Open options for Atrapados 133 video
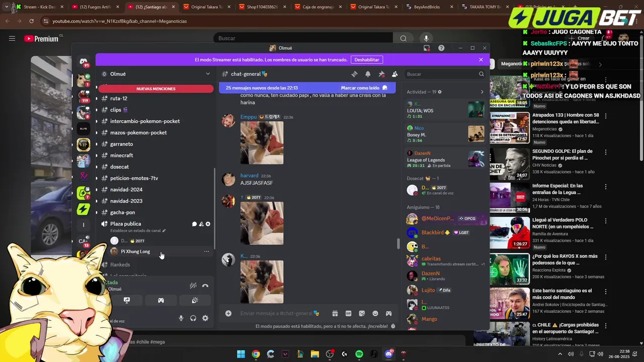The height and width of the screenshot is (362, 644). (x=606, y=116)
